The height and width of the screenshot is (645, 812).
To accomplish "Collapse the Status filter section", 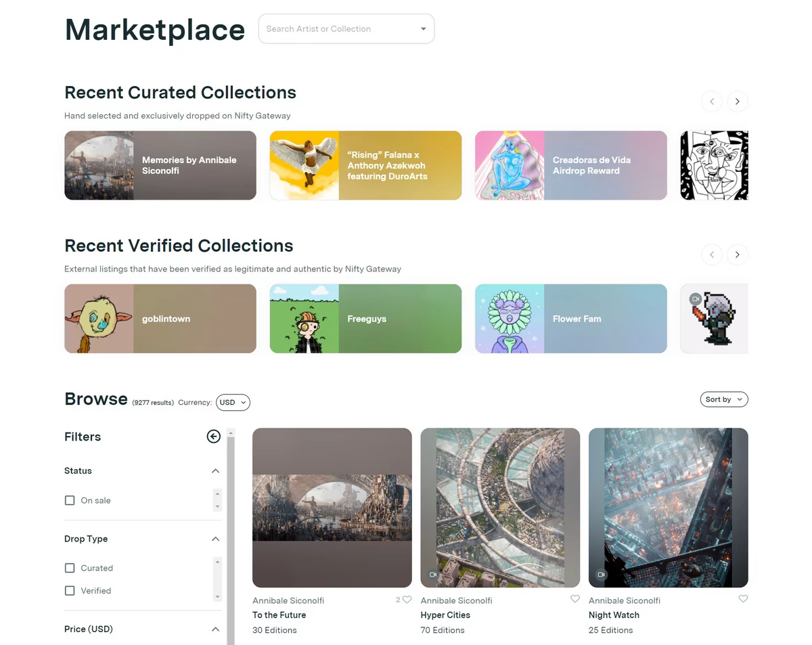I will (x=215, y=471).
